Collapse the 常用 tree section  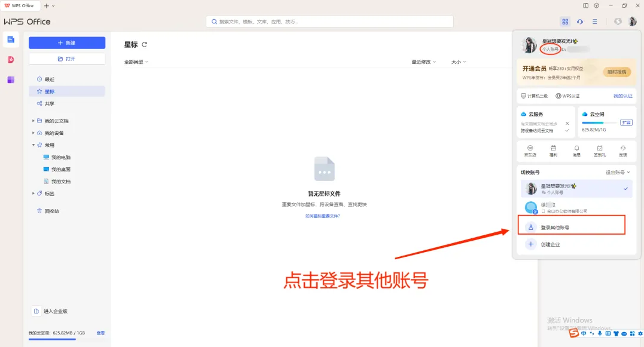33,145
